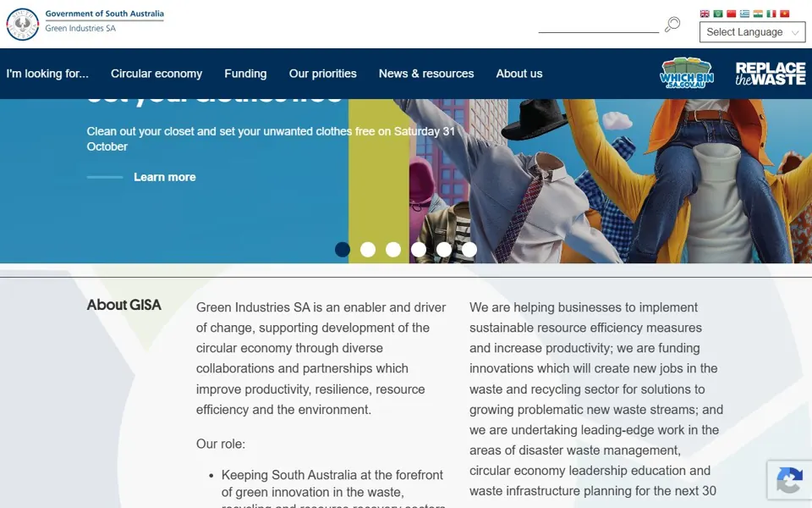Click into the site search text field
This screenshot has width=812, height=508.
click(x=598, y=25)
